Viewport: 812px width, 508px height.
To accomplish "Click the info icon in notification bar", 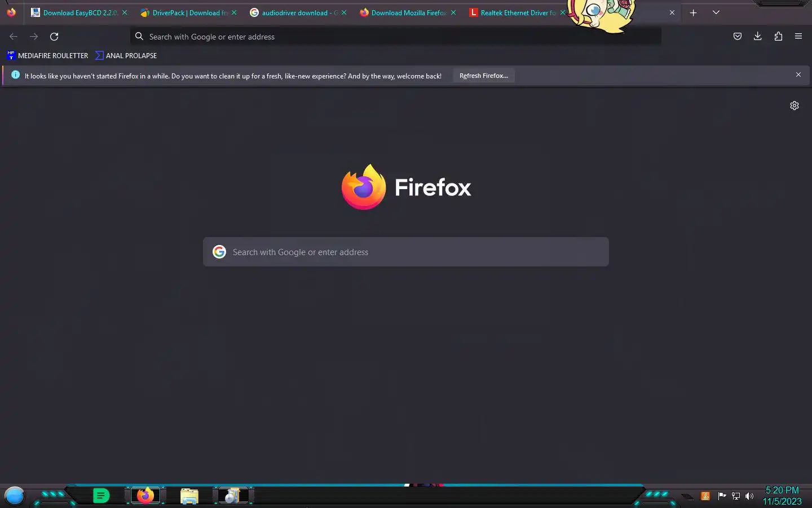I will [16, 75].
